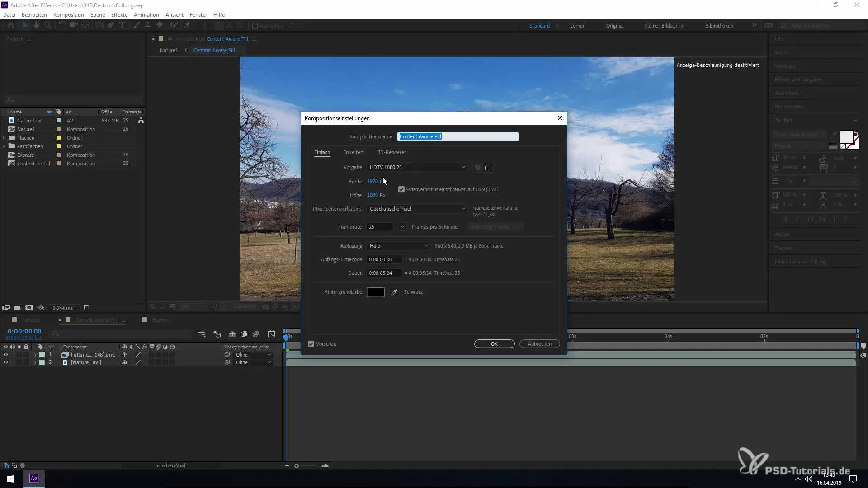Image resolution: width=868 pixels, height=488 pixels.
Task: Open the framerate presets arrow
Action: point(402,227)
